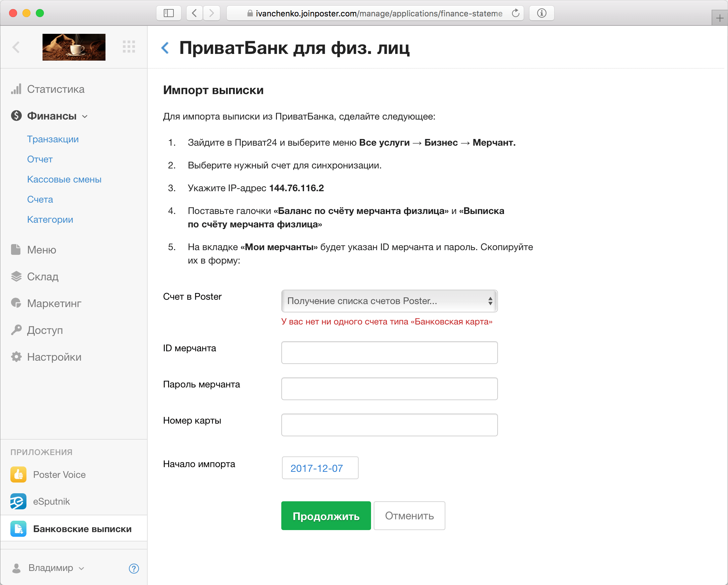The image size is (728, 585).
Task: Click the Dostup key icon
Action: point(16,330)
